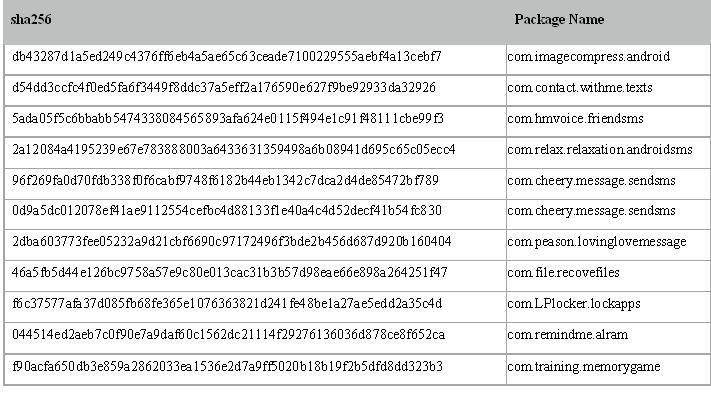Click the com.LPlocker.lockapps package name
The image size is (711, 404).
click(x=573, y=304)
